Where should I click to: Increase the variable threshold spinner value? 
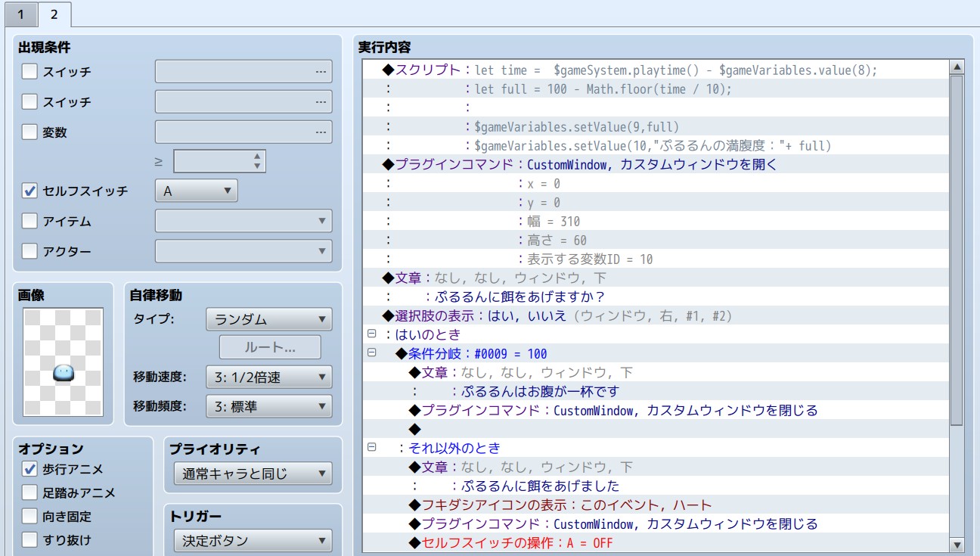click(x=257, y=157)
